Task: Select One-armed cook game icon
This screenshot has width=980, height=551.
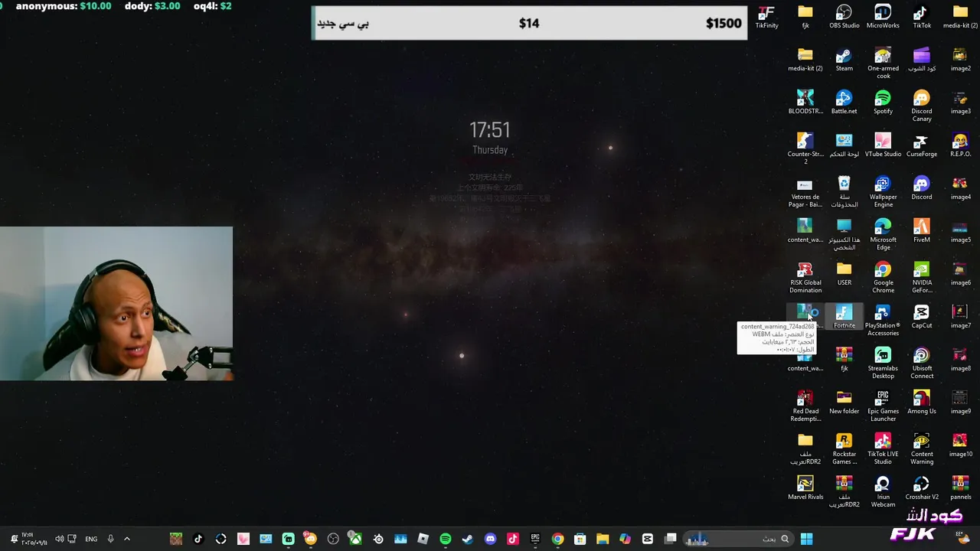Action: coord(883,63)
